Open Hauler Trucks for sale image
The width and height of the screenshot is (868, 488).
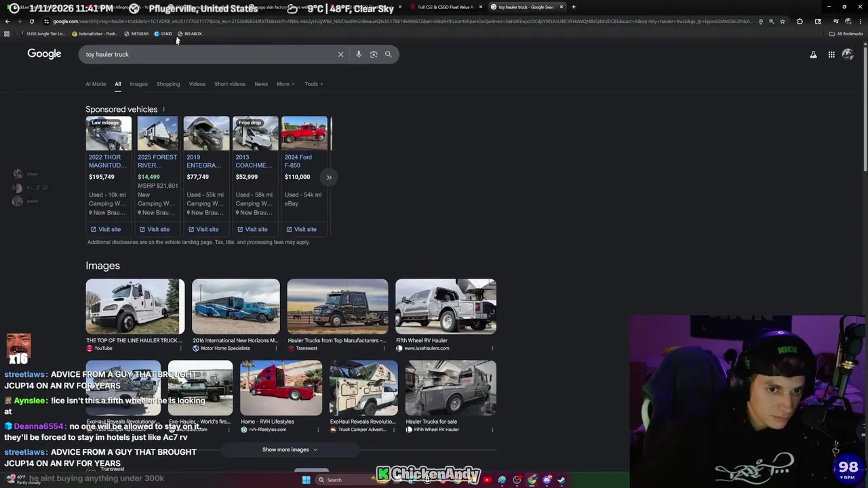[x=450, y=388]
